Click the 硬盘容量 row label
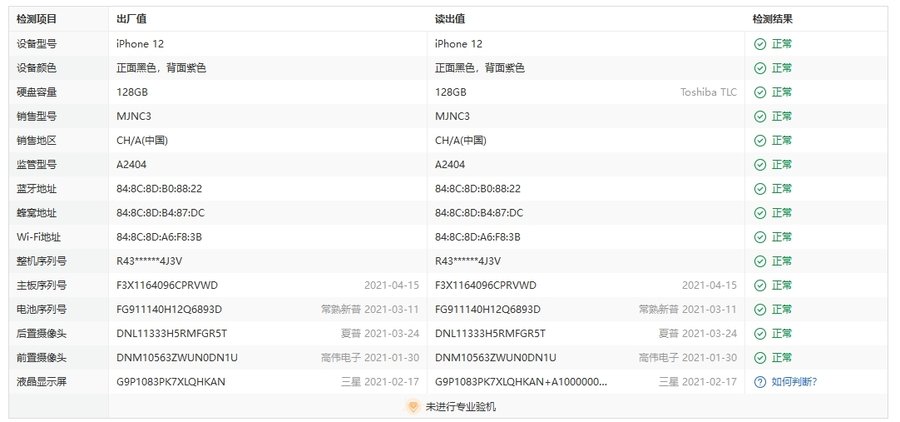Image resolution: width=900 pixels, height=422 pixels. [x=36, y=92]
